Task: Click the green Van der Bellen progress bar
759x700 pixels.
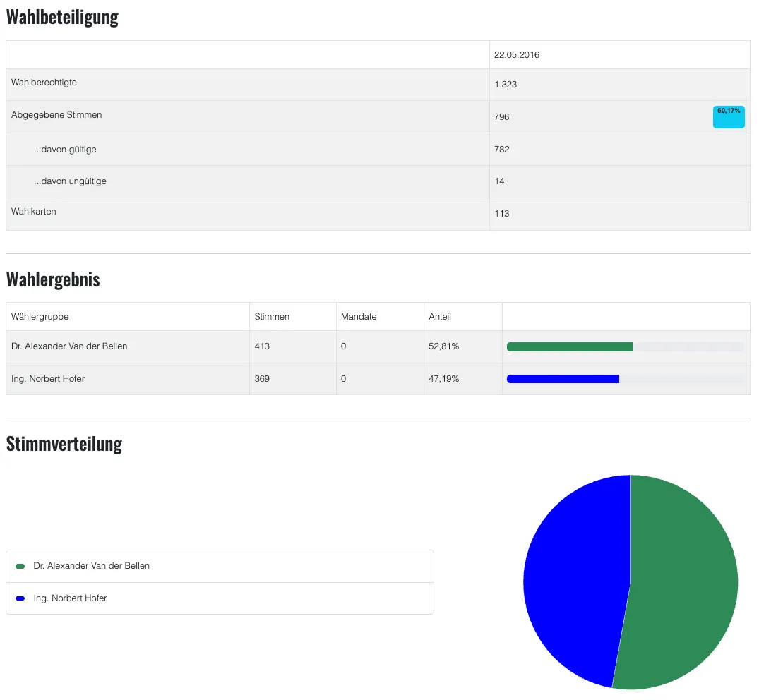Action: 569,346
